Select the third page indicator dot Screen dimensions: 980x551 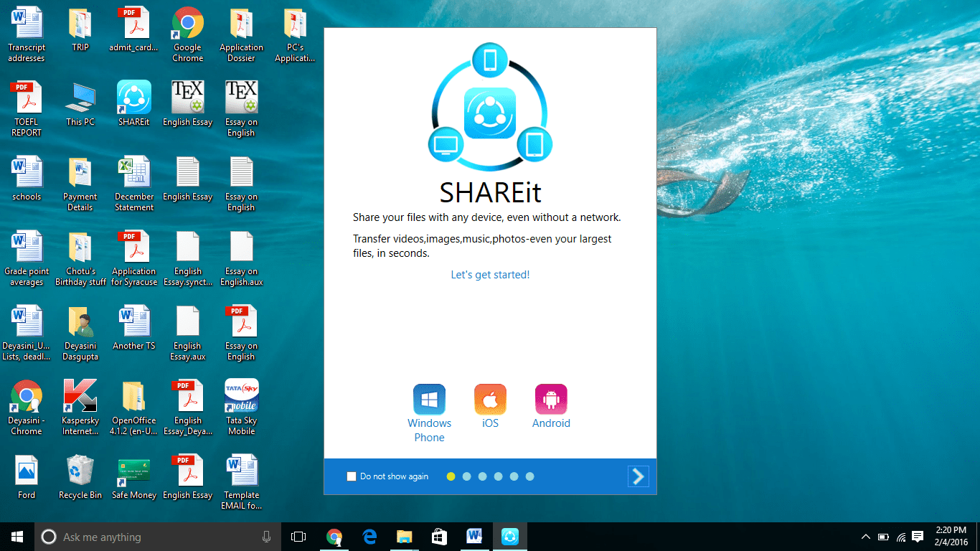[x=482, y=476]
